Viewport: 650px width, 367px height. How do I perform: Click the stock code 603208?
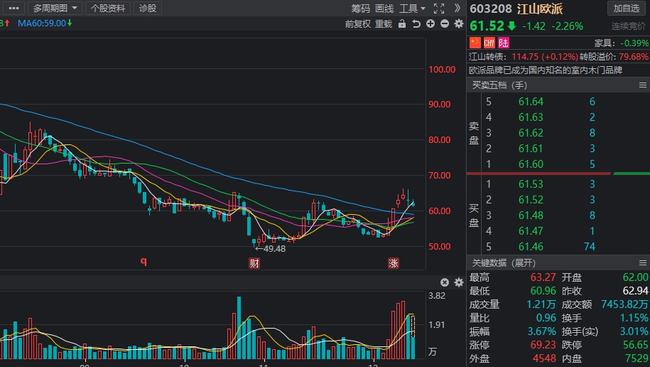pyautogui.click(x=491, y=8)
